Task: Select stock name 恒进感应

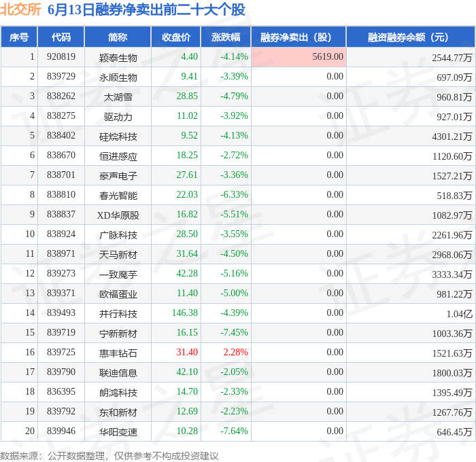Action: coord(118,156)
